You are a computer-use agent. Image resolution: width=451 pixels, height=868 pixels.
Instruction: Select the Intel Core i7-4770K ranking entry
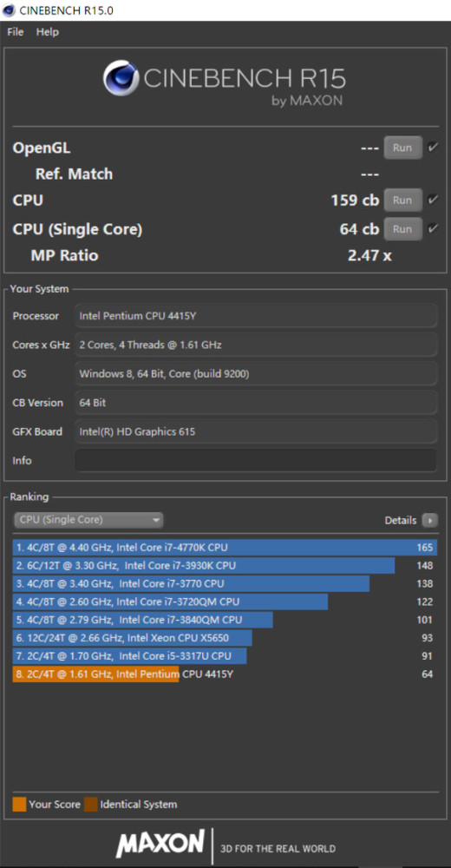(x=225, y=548)
